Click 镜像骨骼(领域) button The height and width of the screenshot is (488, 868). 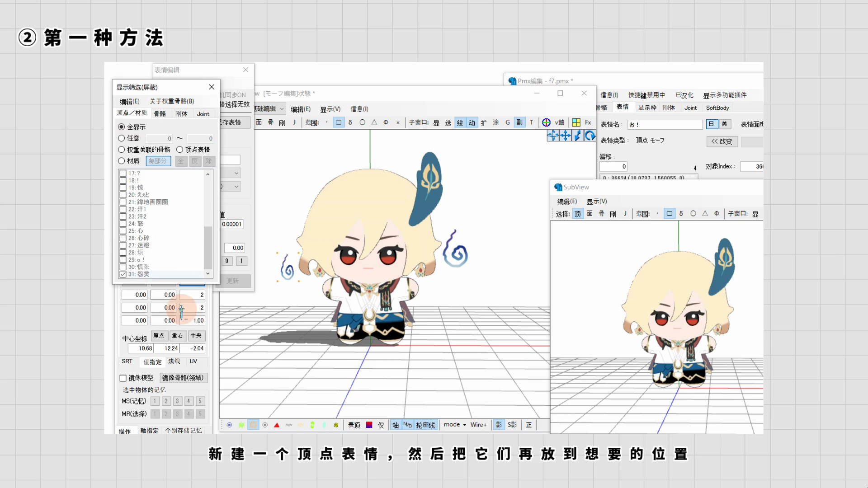[x=183, y=378]
